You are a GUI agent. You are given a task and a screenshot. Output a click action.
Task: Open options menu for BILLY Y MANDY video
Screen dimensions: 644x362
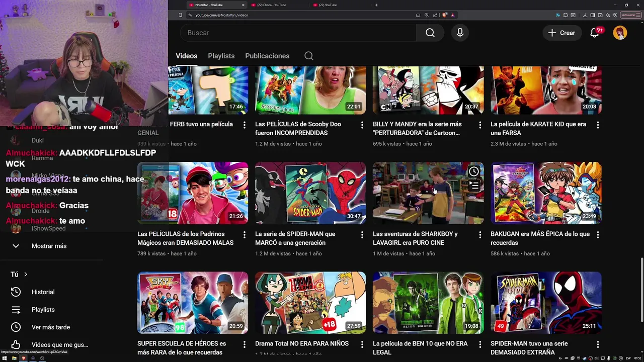tap(479, 125)
